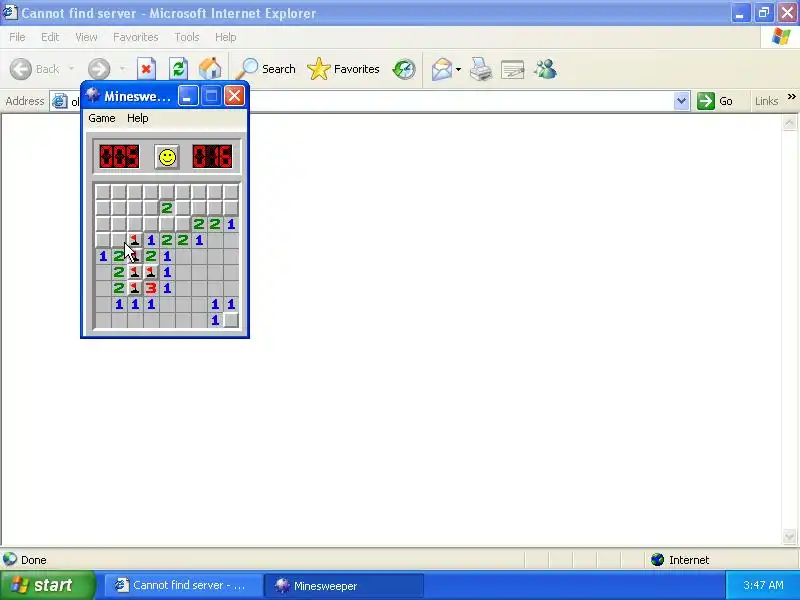Expand the Address bar dropdown
Viewport: 800px width, 600px height.
pos(681,101)
